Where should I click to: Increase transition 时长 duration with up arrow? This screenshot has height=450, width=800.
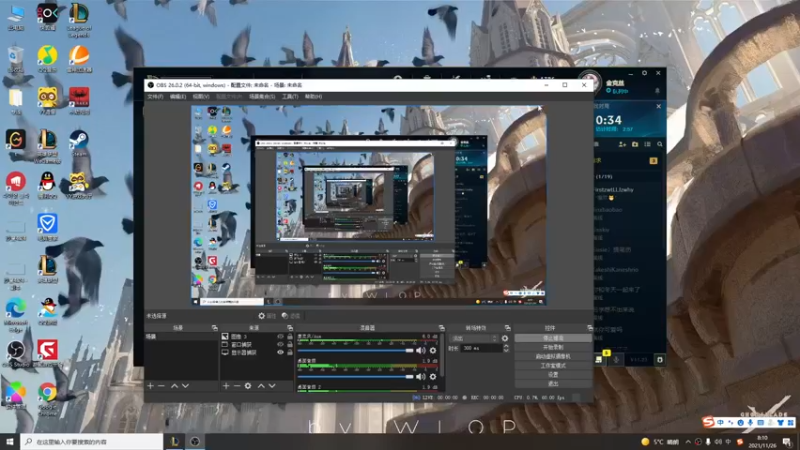click(506, 346)
